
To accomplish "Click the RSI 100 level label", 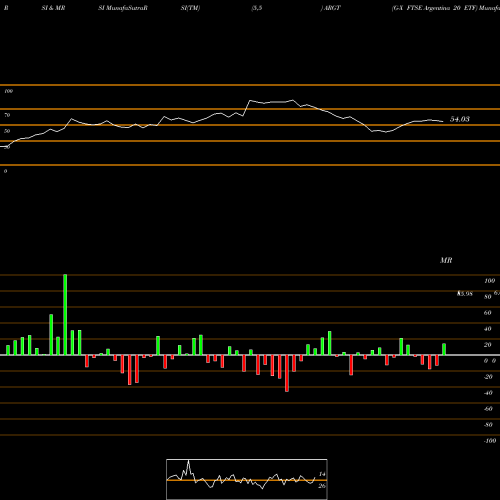I will click(x=8, y=91).
